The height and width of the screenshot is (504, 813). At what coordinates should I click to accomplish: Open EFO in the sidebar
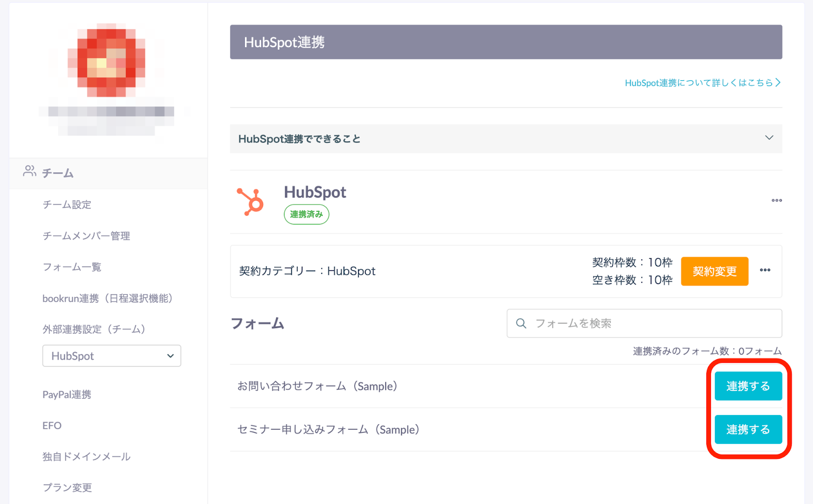[x=52, y=425]
